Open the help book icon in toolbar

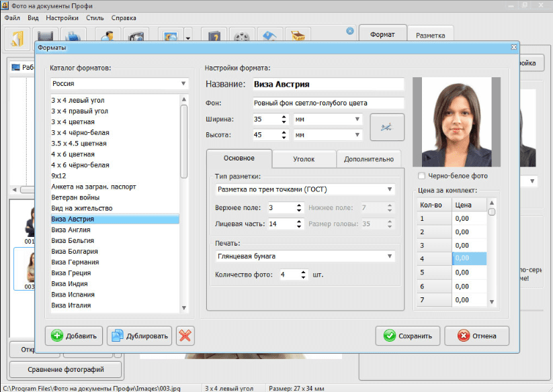point(214,36)
